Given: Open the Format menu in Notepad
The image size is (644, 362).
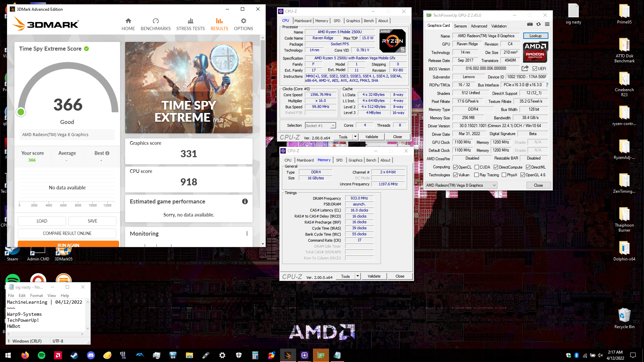Looking at the screenshot, I should click(x=37, y=296).
